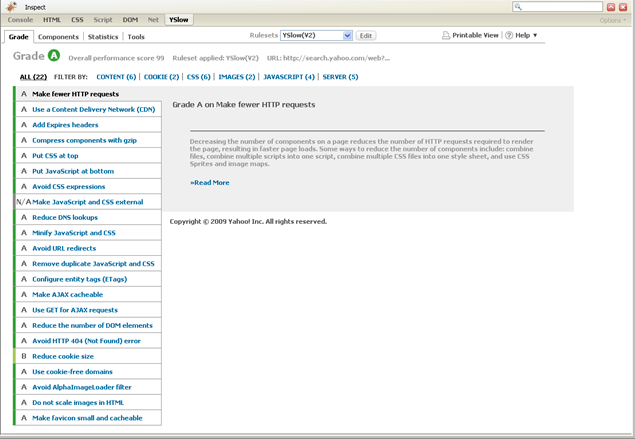The width and height of the screenshot is (635, 439).
Task: Select Make AJAX cacheable rule
Action: coord(88,294)
